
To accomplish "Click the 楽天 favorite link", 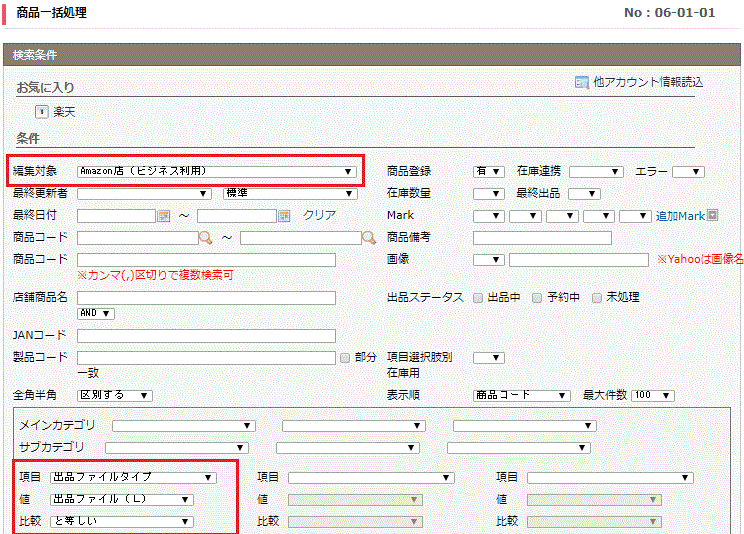I will pos(64,112).
